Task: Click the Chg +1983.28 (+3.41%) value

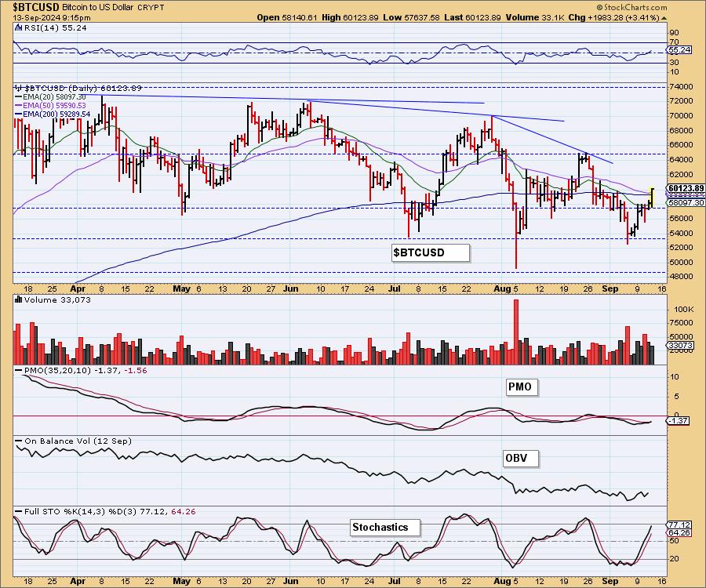Action: point(613,17)
